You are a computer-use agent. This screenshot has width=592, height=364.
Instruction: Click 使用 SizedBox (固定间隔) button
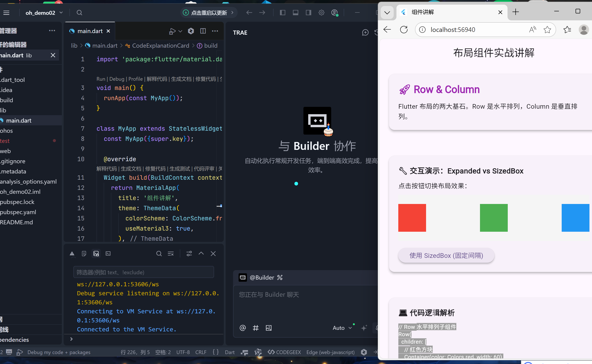(446, 256)
